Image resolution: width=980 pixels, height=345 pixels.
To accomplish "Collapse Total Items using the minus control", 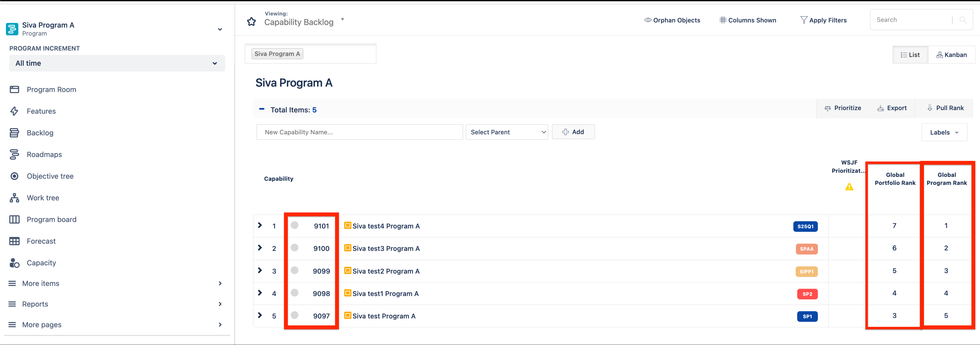I will pos(262,110).
